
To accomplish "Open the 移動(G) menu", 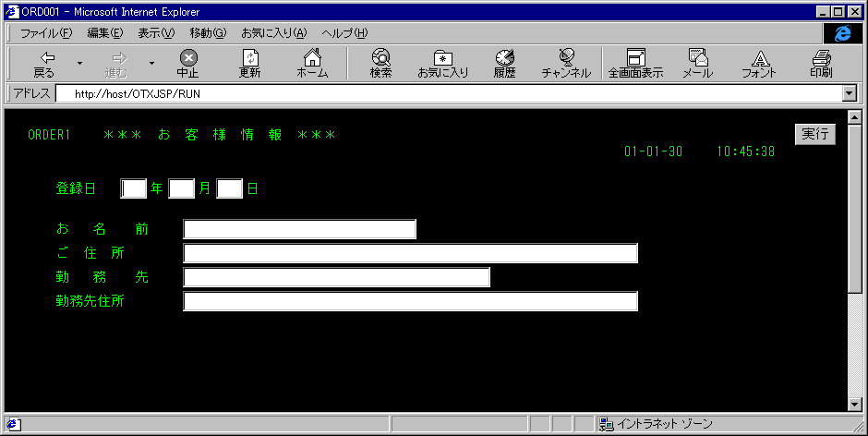I will tap(208, 33).
